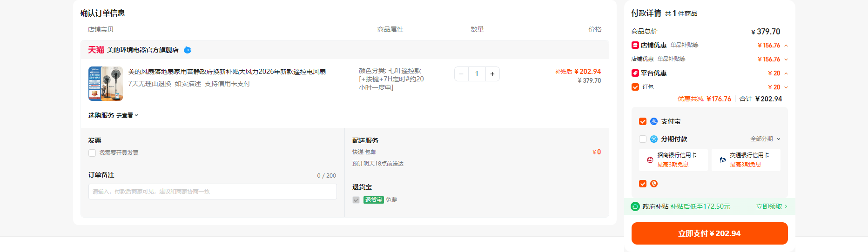
Task: Click the blue Alipay 支付宝 logo icon
Action: (654, 121)
